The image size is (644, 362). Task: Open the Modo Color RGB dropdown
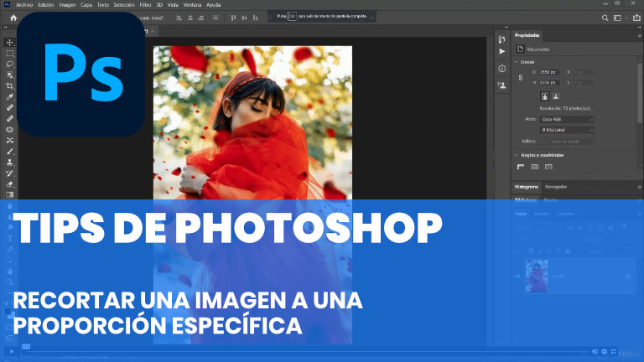click(x=567, y=120)
